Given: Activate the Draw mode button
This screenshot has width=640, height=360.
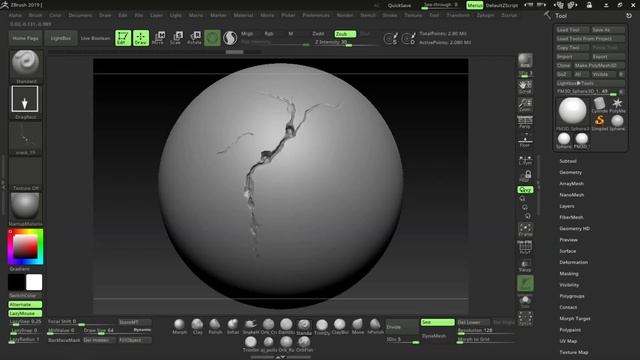Looking at the screenshot, I should [141, 38].
